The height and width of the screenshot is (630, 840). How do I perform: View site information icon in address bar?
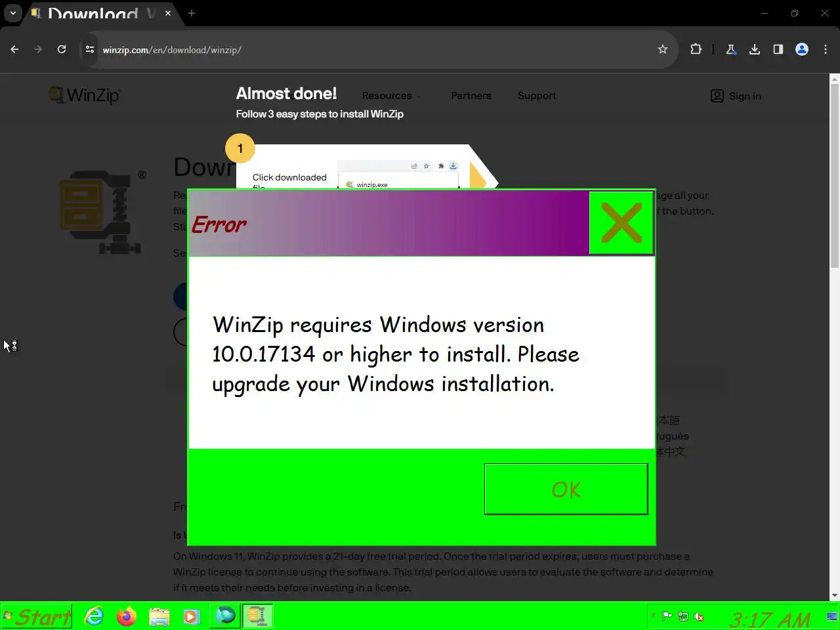90,49
